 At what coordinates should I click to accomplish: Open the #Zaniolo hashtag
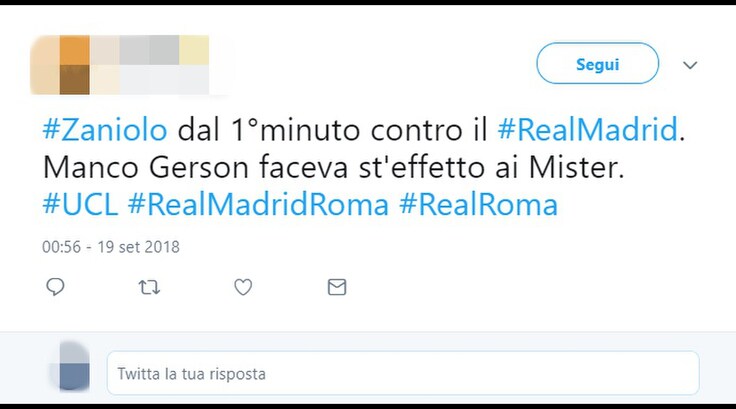[105, 130]
